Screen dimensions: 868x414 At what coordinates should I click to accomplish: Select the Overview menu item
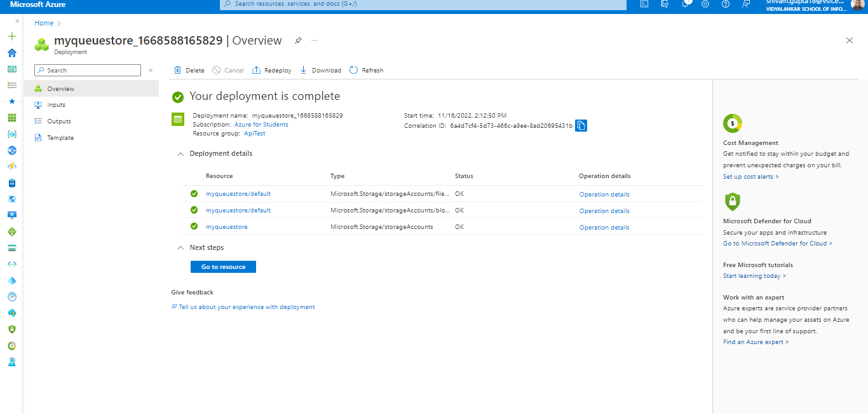click(x=92, y=88)
